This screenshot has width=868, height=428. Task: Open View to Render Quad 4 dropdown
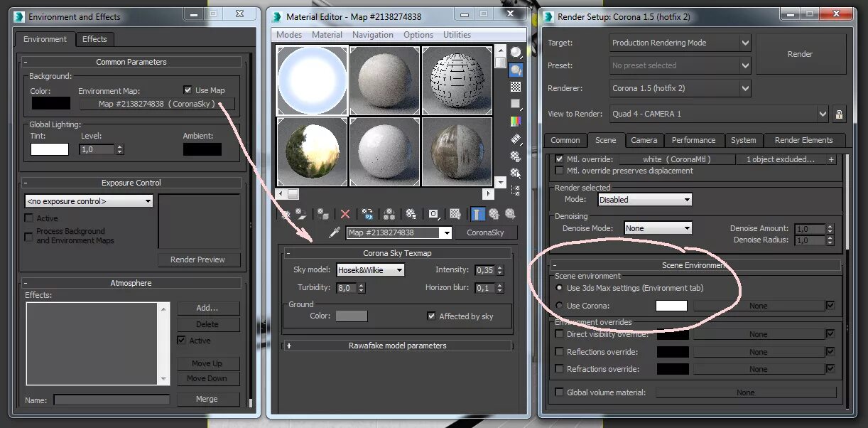coord(719,114)
